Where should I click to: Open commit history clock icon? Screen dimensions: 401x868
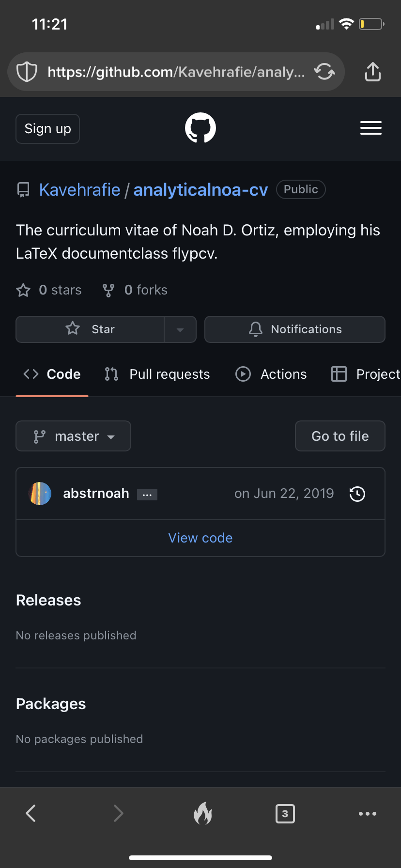pyautogui.click(x=357, y=494)
